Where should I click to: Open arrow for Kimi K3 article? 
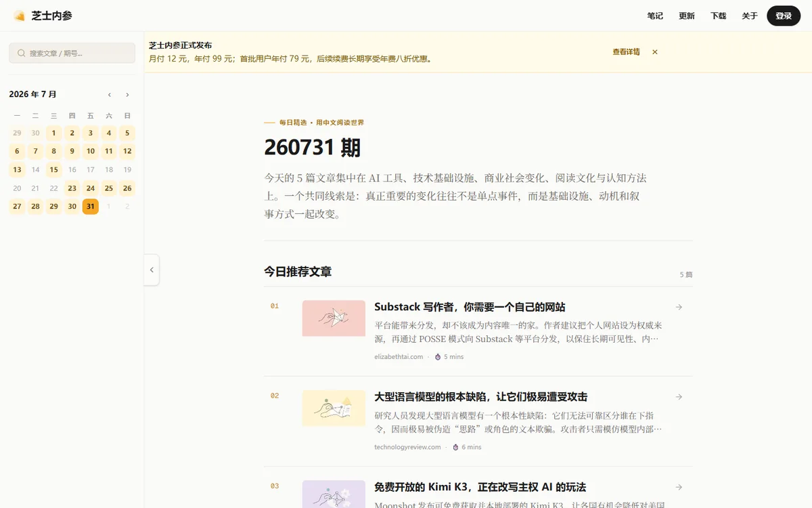coord(679,487)
